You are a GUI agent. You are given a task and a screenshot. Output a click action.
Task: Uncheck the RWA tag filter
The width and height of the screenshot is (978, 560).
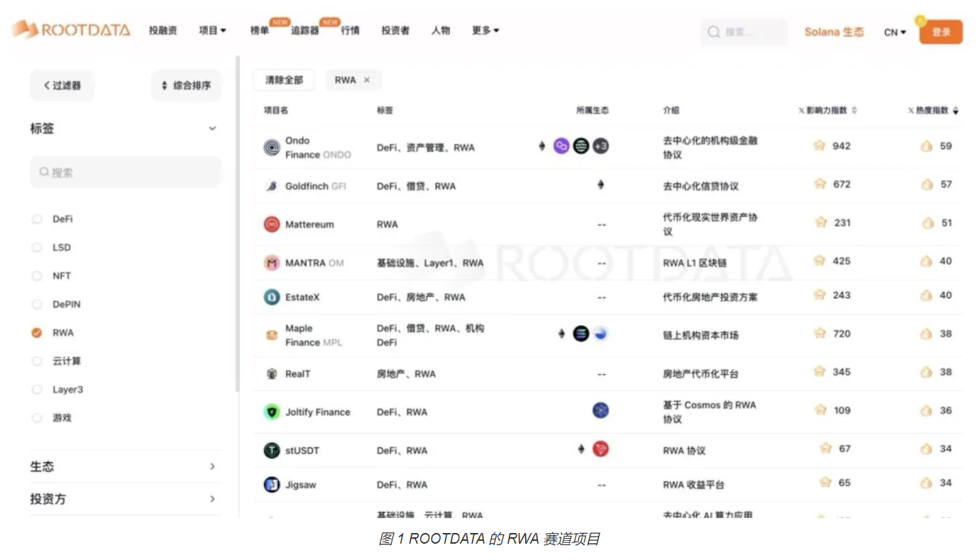[x=37, y=333]
